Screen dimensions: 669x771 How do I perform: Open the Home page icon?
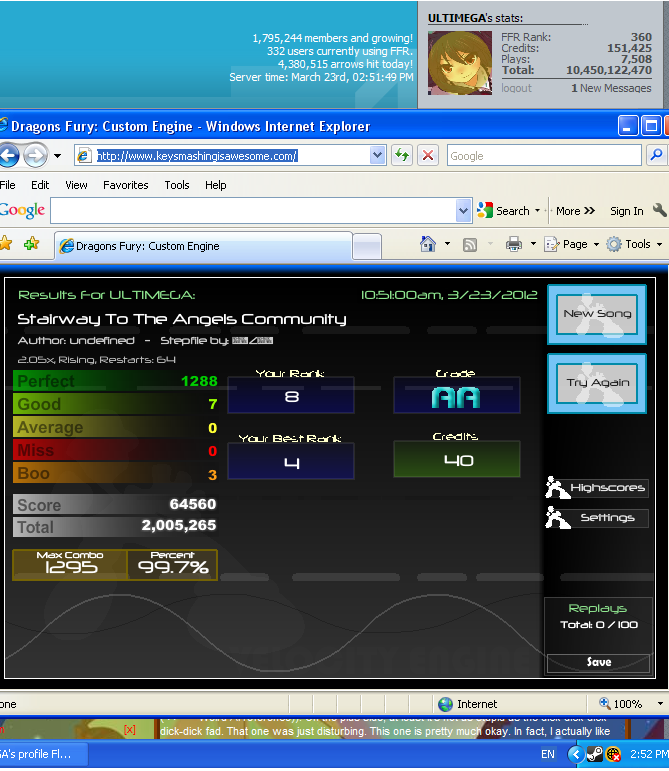[428, 244]
